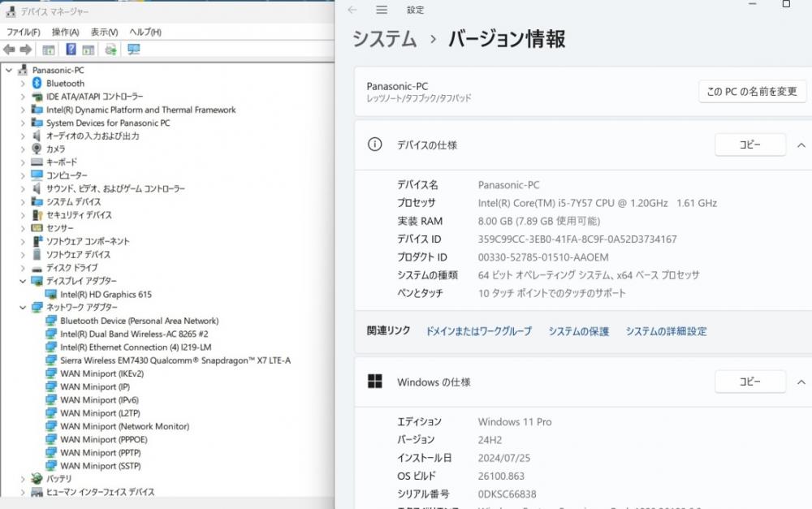Open the blue help question-mark toolbar icon
Viewport: 812px width, 509px height.
tap(71, 50)
